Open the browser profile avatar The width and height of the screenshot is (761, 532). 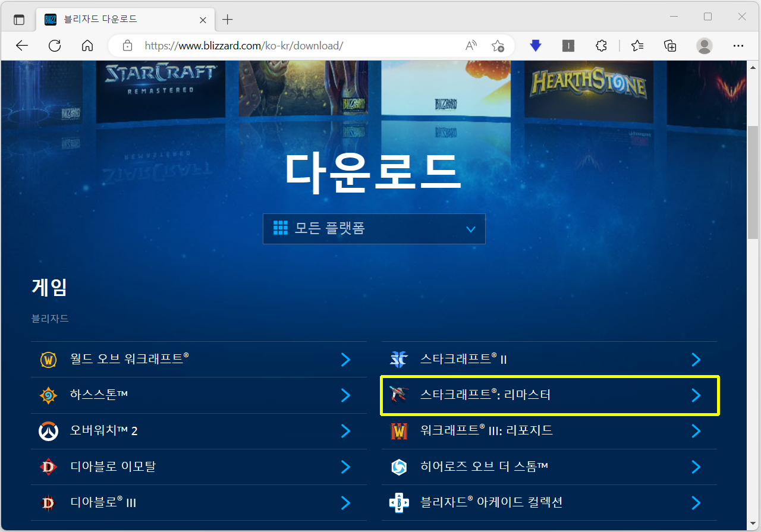click(x=705, y=46)
